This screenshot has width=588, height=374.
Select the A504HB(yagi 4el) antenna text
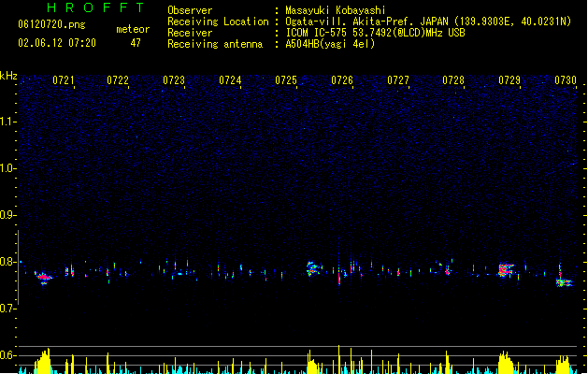[330, 44]
